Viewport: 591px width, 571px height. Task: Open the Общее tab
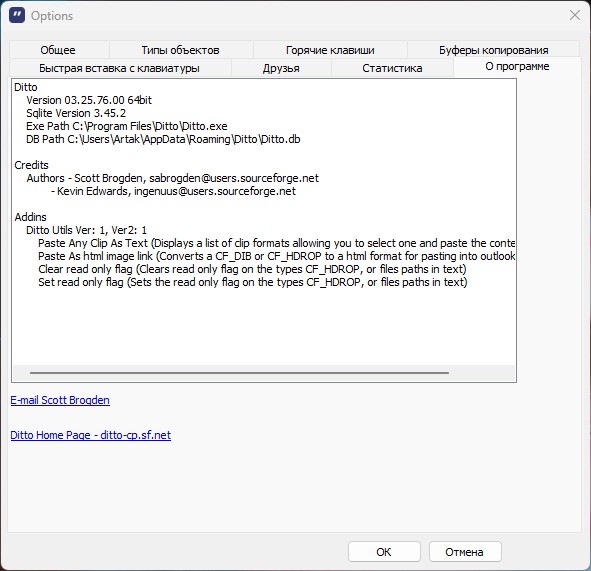tap(59, 50)
